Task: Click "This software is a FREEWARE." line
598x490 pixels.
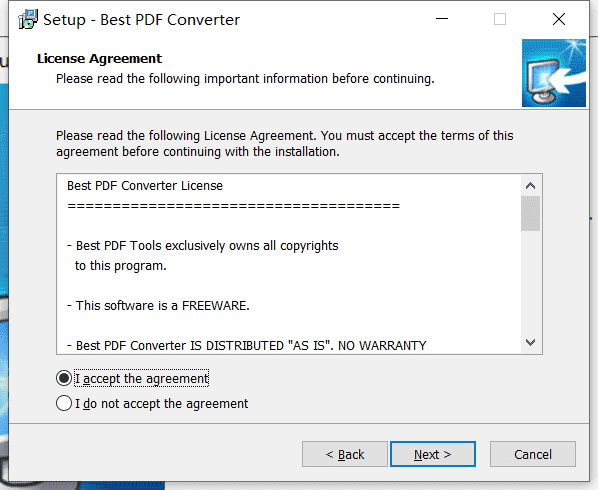Action: pos(158,306)
